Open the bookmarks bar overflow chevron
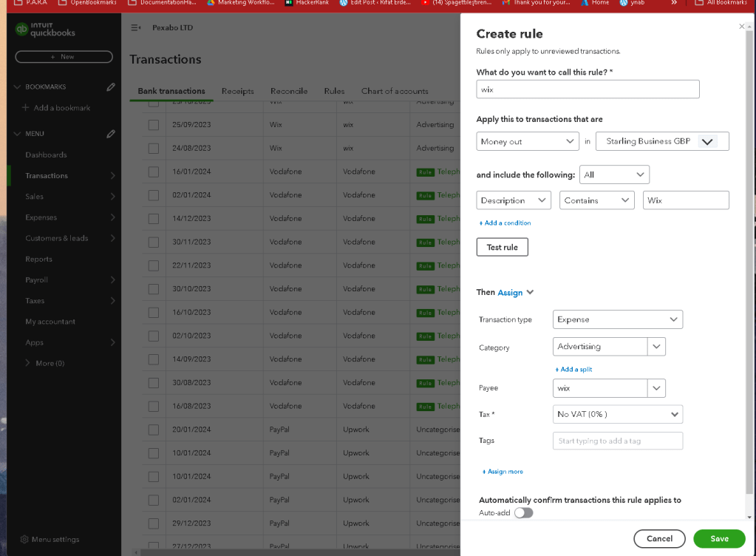 (674, 3)
